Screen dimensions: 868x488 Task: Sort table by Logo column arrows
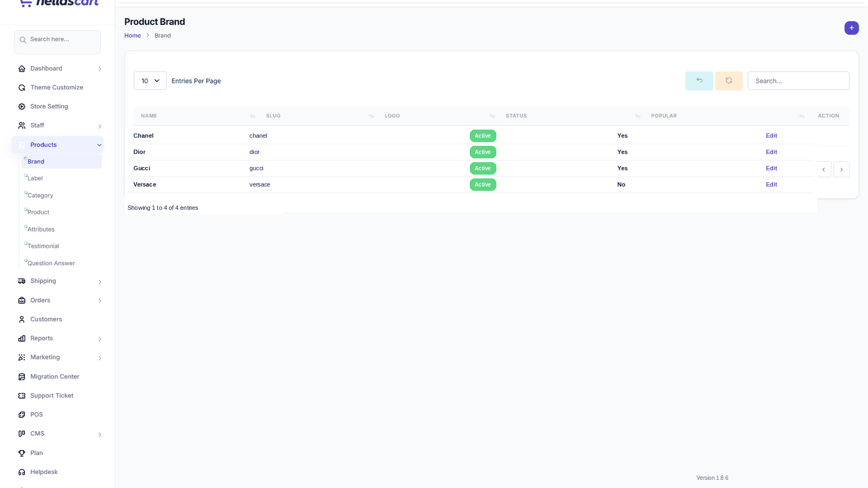493,116
